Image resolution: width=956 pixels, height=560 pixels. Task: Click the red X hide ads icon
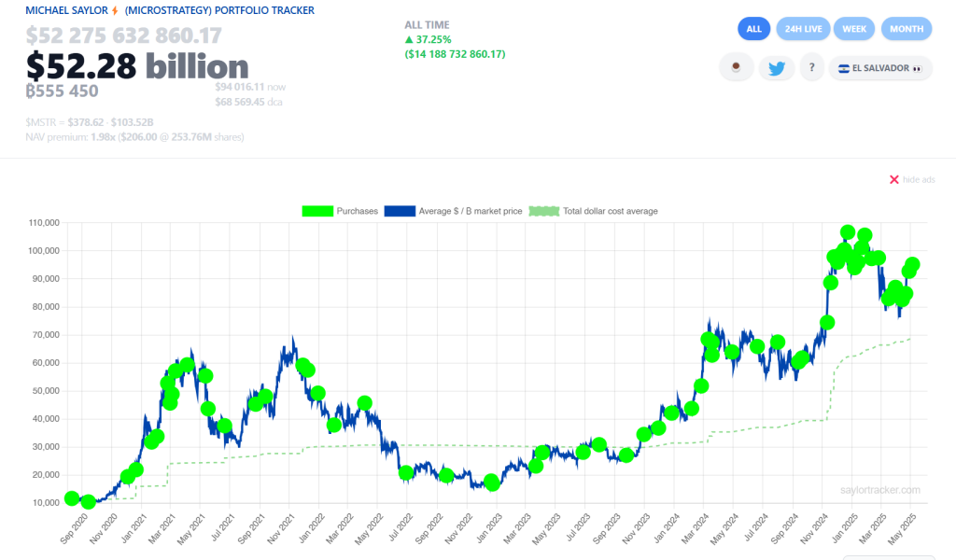point(893,179)
